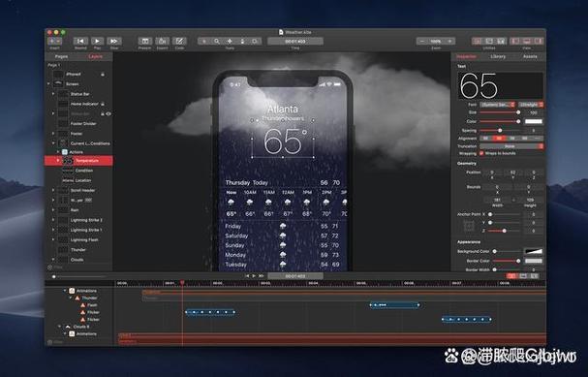Collapse the Current Conditions layer group
Image resolution: width=588 pixels, height=377 pixels.
click(53, 143)
